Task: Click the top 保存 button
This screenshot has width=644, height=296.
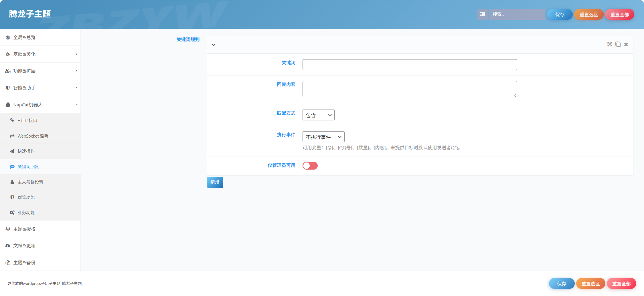Action: (560, 14)
